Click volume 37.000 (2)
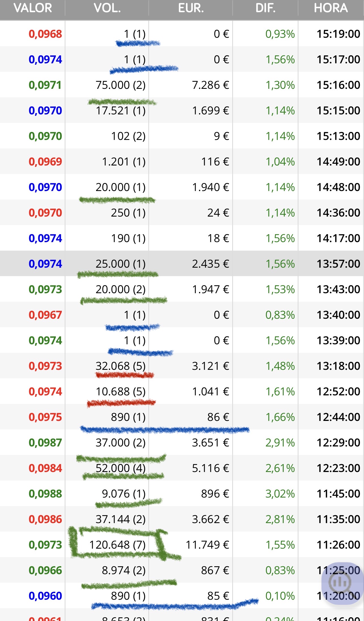The height and width of the screenshot is (621, 364). [x=120, y=443]
